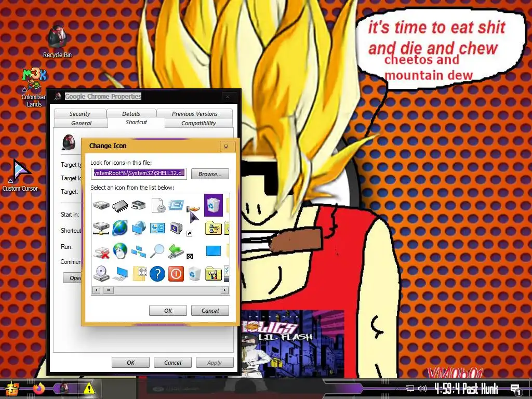The width and height of the screenshot is (532, 399).
Task: Select the printer icon in list
Action: [x=138, y=205]
